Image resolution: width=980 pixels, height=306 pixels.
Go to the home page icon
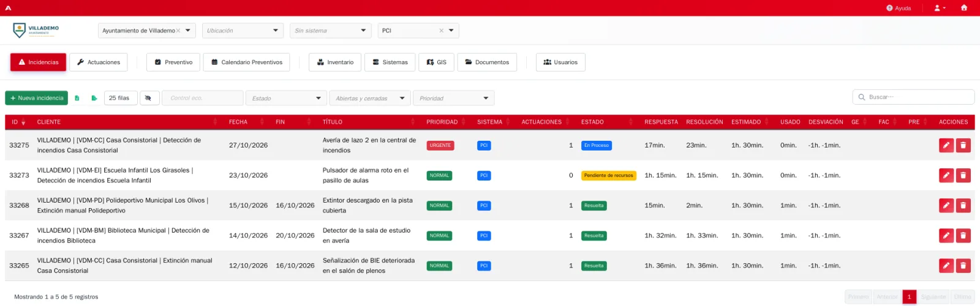click(x=964, y=8)
